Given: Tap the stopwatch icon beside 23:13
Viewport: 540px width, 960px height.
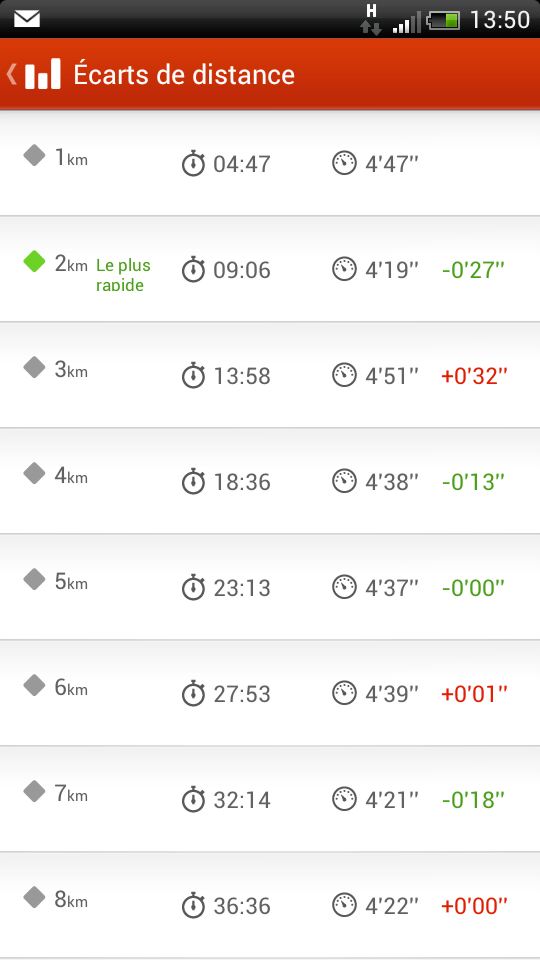Looking at the screenshot, I should [x=193, y=588].
